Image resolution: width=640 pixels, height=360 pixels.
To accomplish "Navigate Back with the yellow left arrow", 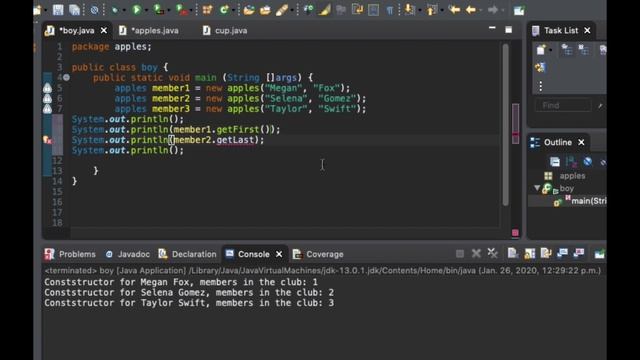I will [471, 10].
